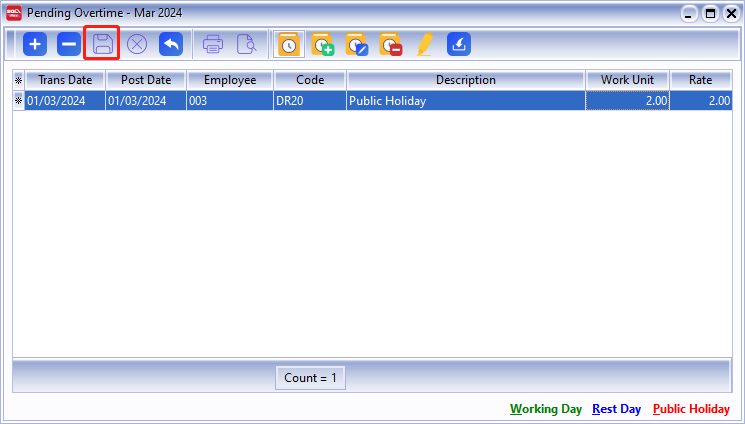The image size is (745, 424).
Task: Click the orange clock overtime icon
Action: [288, 44]
